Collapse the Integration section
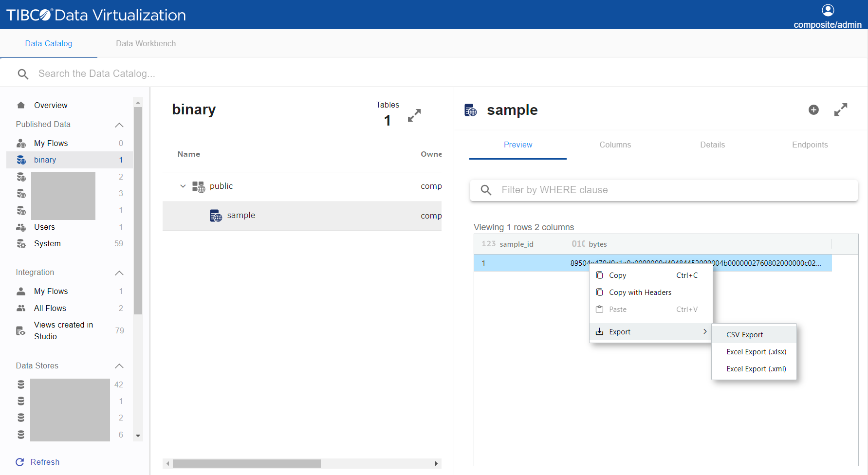 pos(119,273)
